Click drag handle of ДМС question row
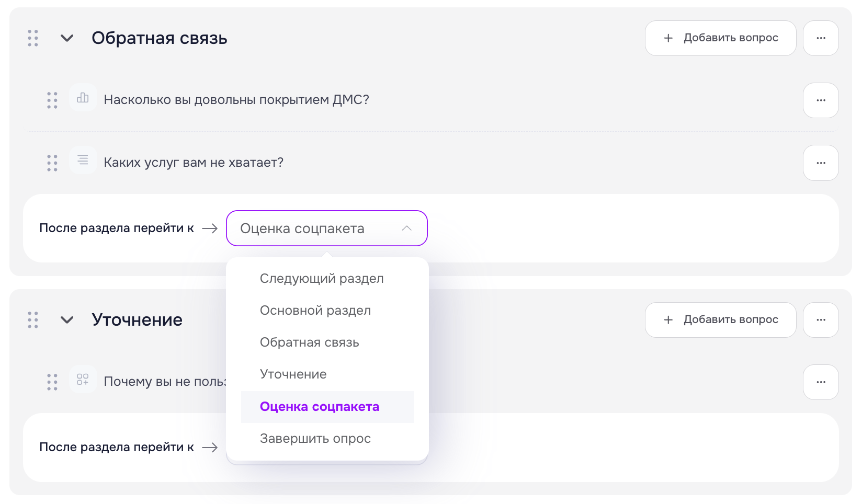This screenshot has height=504, width=862. click(x=52, y=100)
